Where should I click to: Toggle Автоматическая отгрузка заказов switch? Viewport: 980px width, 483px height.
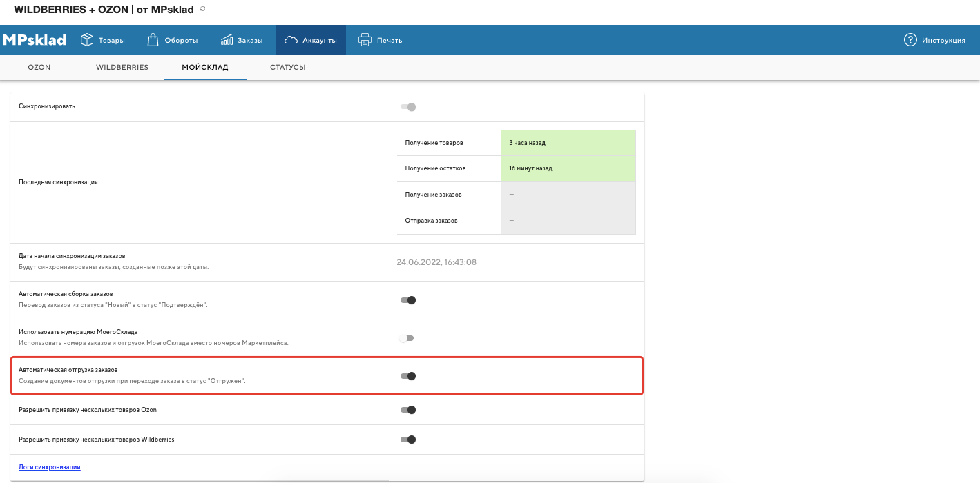click(x=408, y=376)
